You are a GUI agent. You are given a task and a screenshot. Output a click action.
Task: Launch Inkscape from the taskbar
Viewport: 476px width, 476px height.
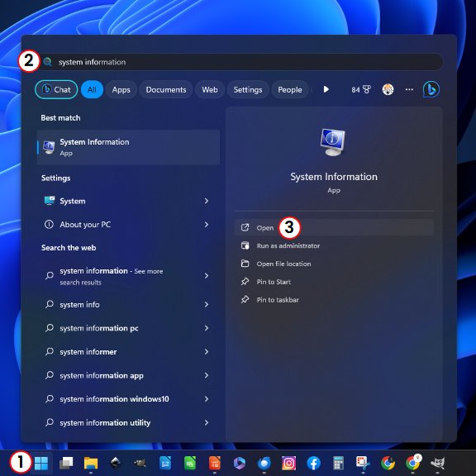click(x=116, y=464)
